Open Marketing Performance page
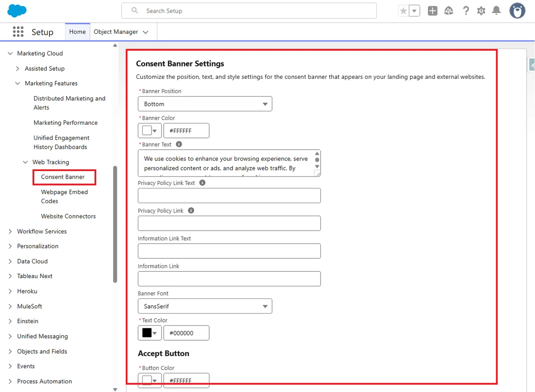Viewport: 535px width, 392px height. (x=66, y=122)
